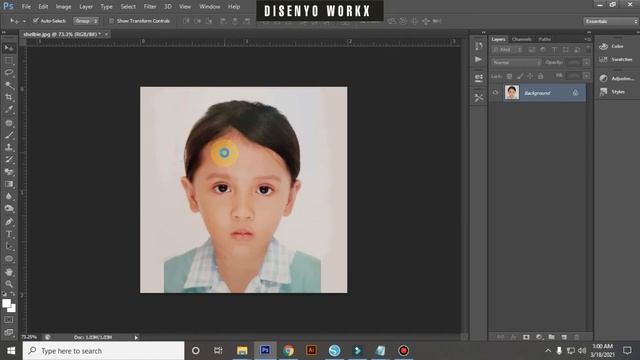This screenshot has height=360, width=640.
Task: Open the Essentials workspace dropdown
Action: coord(610,21)
